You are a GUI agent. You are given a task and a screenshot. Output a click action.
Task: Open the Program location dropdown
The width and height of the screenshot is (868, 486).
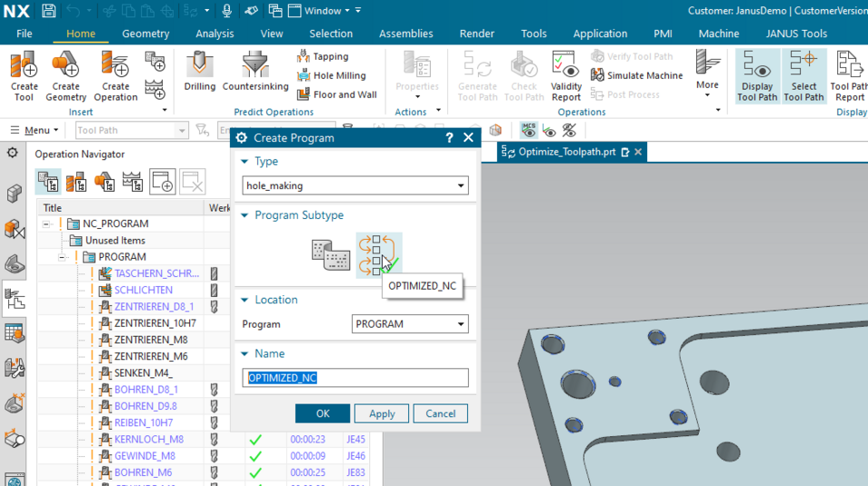pos(410,323)
